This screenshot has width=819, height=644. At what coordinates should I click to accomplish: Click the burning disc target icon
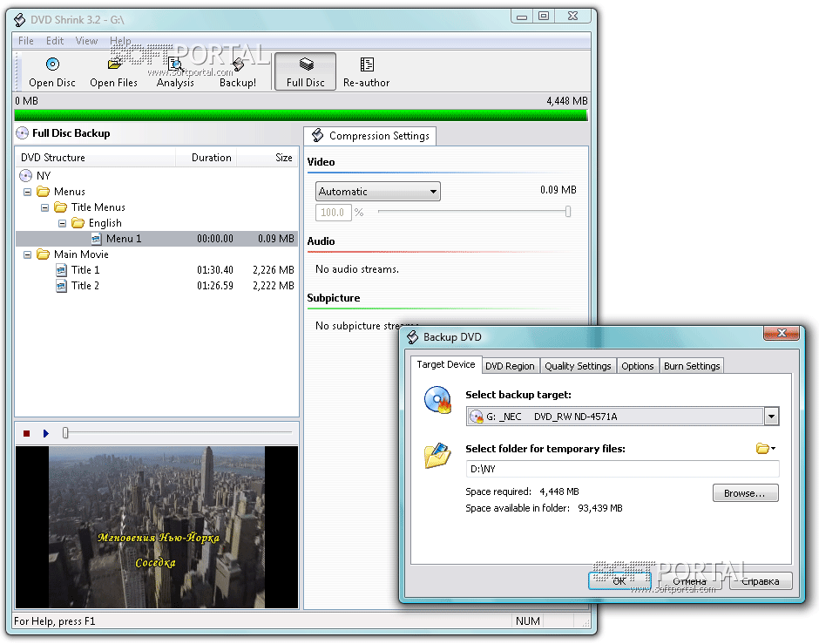pyautogui.click(x=438, y=400)
